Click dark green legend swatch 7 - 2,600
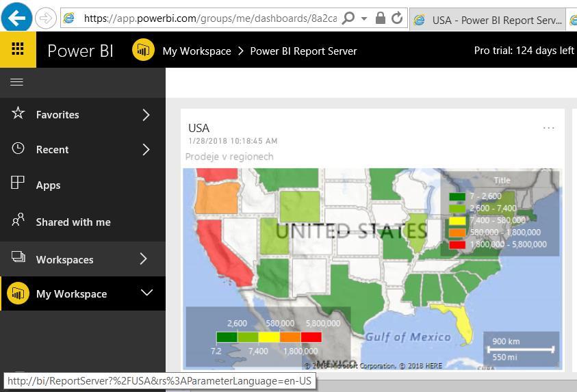Image resolution: width=577 pixels, height=392 pixels. (x=457, y=196)
